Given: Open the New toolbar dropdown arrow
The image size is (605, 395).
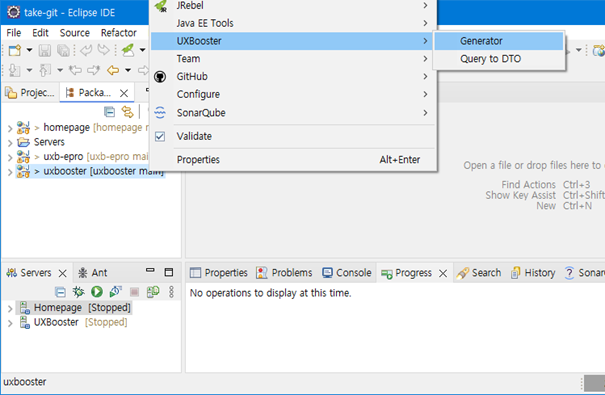Looking at the screenshot, I should tap(29, 50).
